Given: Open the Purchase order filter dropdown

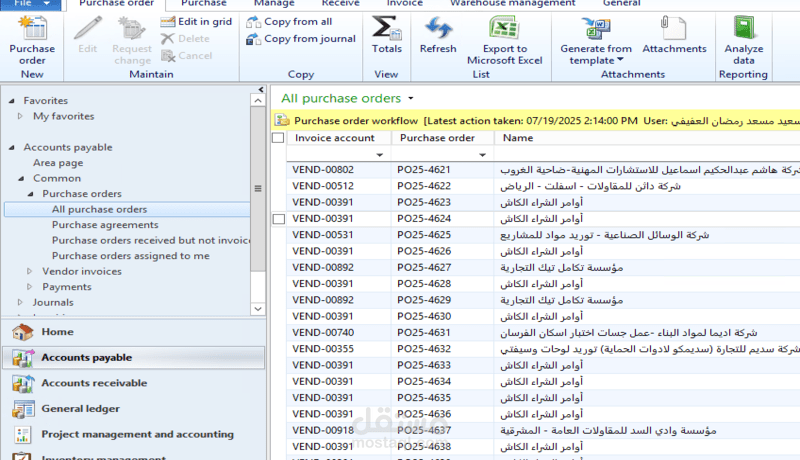Looking at the screenshot, I should coord(482,155).
